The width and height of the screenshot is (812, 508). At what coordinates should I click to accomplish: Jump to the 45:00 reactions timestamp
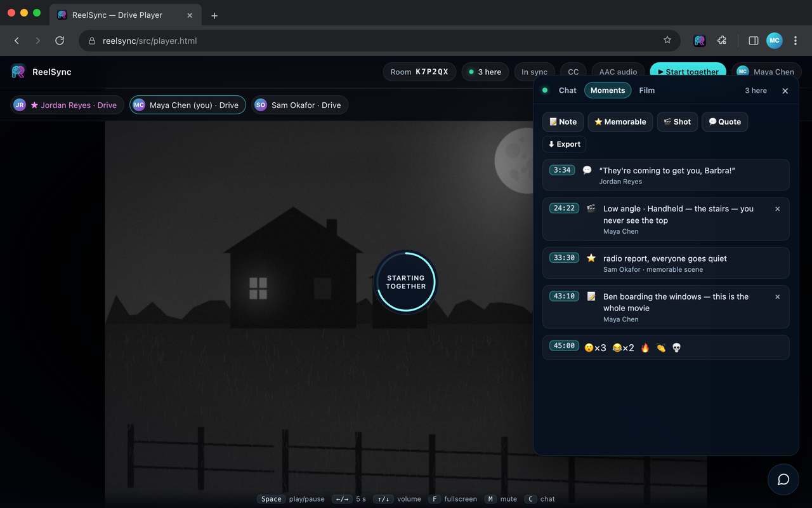click(564, 346)
